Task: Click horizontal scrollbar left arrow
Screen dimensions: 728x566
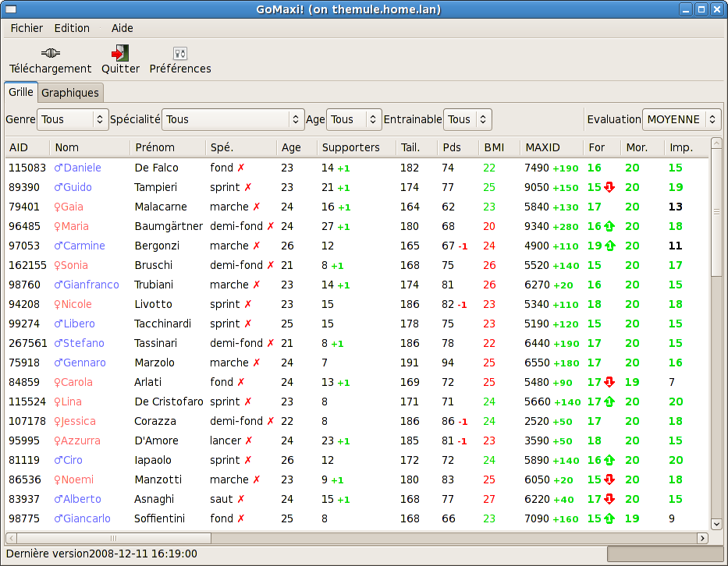Action: (x=11, y=538)
